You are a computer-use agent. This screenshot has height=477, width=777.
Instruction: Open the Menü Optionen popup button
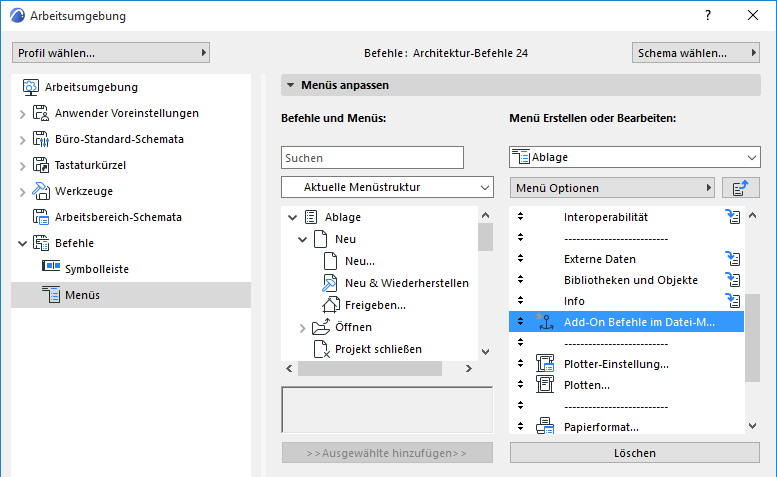[612, 187]
